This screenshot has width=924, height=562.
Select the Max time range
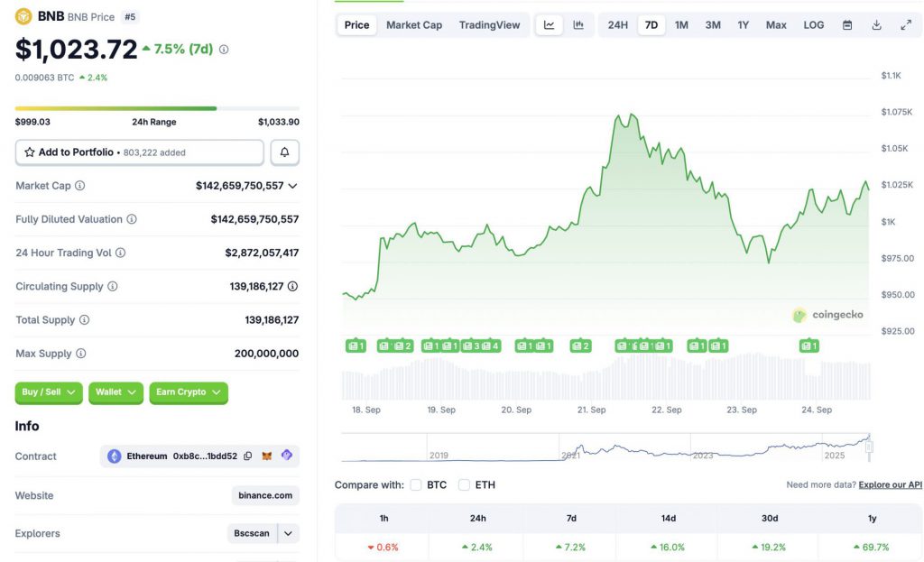[x=776, y=24]
